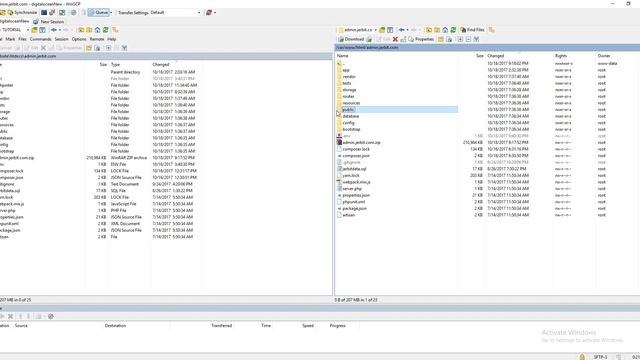Screen dimensions: 640x360
Task: Select the remote 'storage' folder
Action: coord(349,90)
